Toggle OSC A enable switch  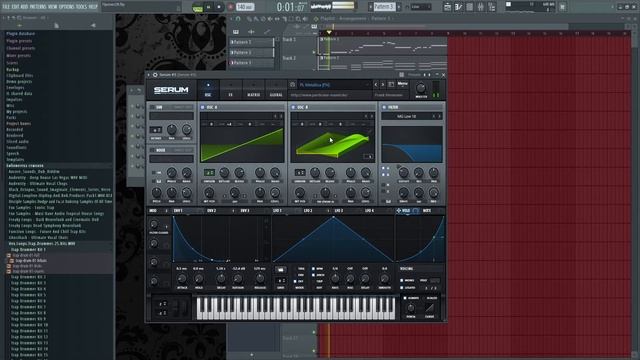coord(202,107)
